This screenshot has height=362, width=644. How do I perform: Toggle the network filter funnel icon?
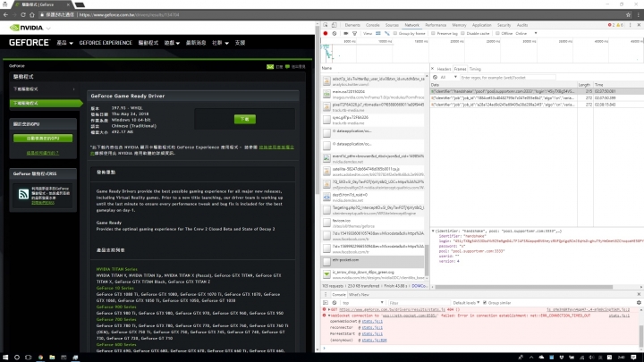pyautogui.click(x=354, y=33)
